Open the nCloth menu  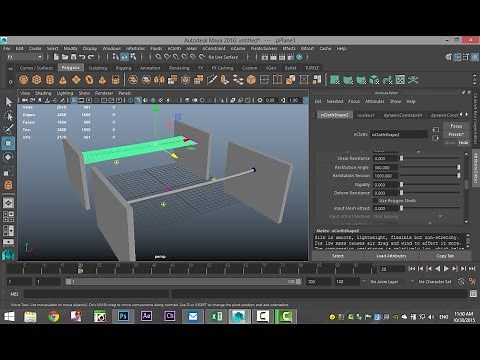pyautogui.click(x=174, y=49)
